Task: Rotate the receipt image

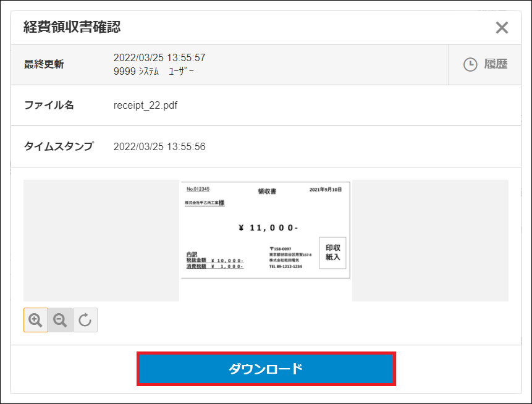Action: tap(85, 320)
